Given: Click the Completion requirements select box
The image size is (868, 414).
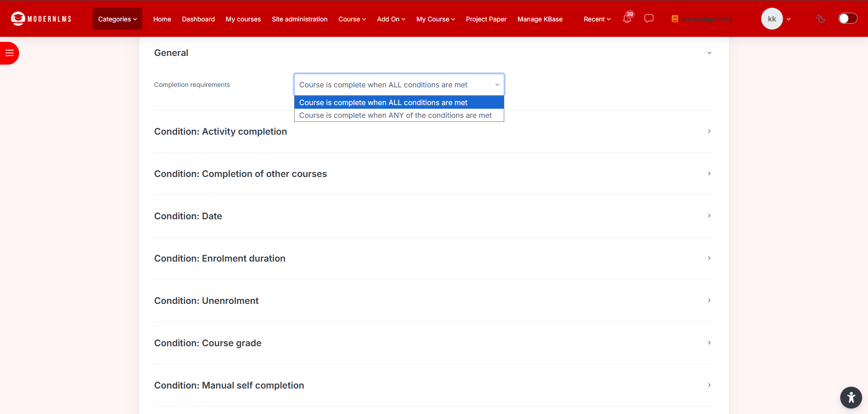Looking at the screenshot, I should (399, 85).
